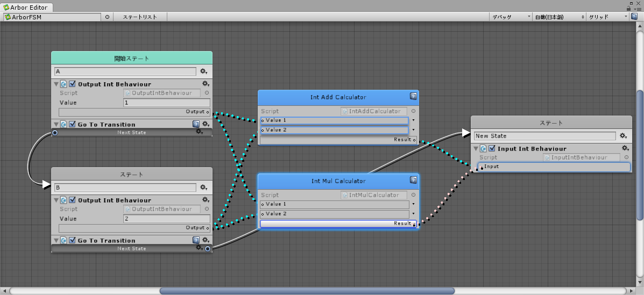644x295 pixels.
Task: Open the グリッド dropdown menu
Action: (x=608, y=17)
